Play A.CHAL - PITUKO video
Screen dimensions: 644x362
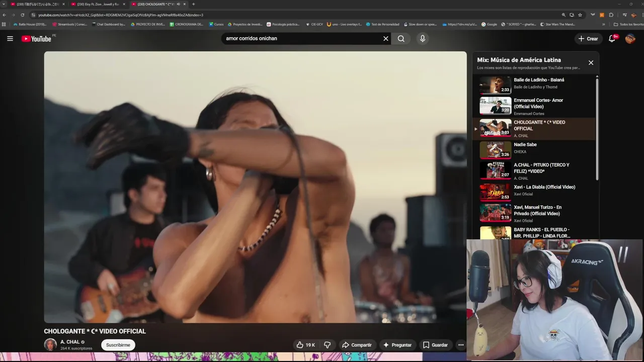click(x=534, y=171)
